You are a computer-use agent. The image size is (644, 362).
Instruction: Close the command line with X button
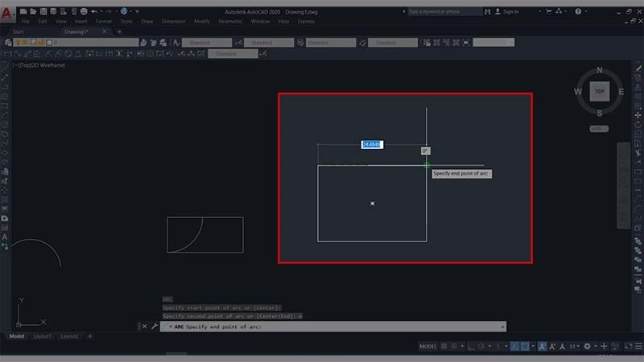(x=144, y=327)
